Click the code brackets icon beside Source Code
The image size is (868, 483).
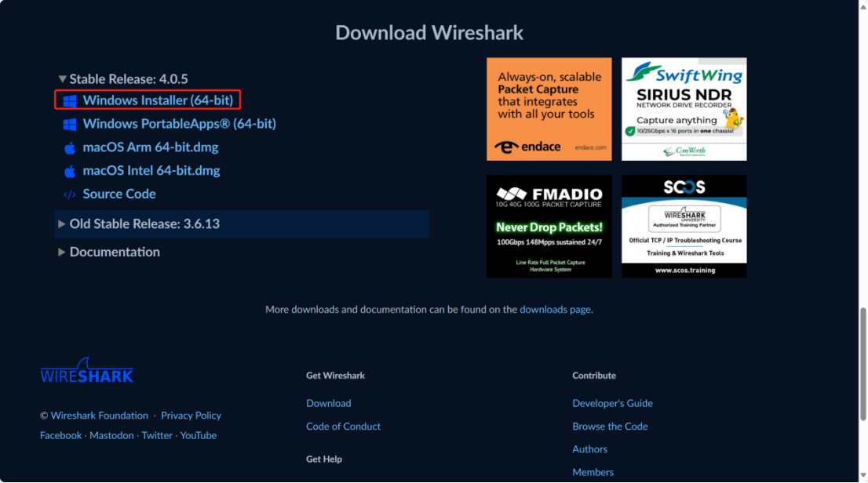(70, 194)
